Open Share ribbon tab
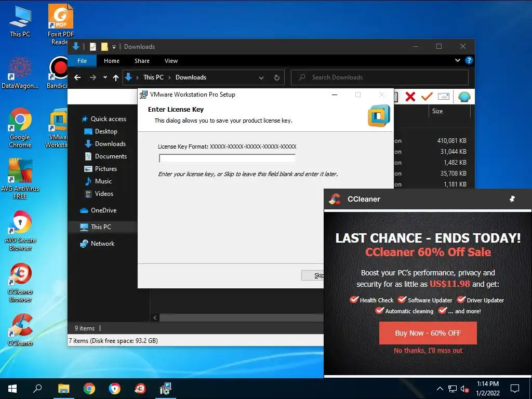 (142, 61)
